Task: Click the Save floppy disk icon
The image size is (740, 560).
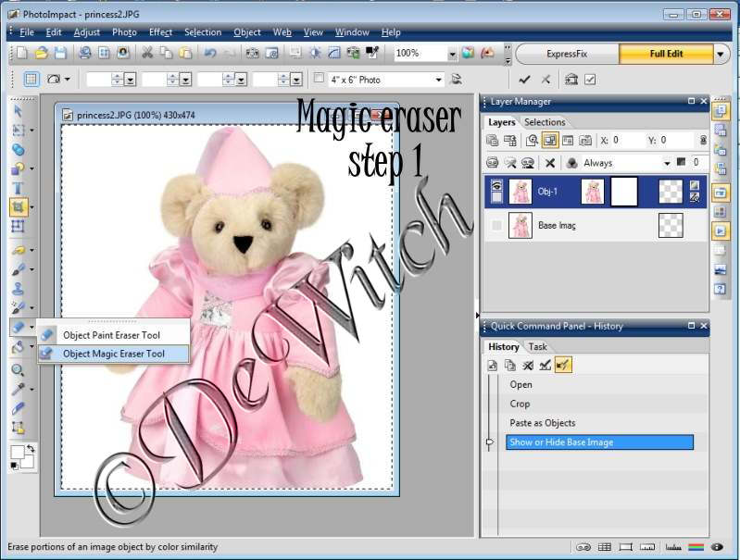Action: tap(60, 54)
